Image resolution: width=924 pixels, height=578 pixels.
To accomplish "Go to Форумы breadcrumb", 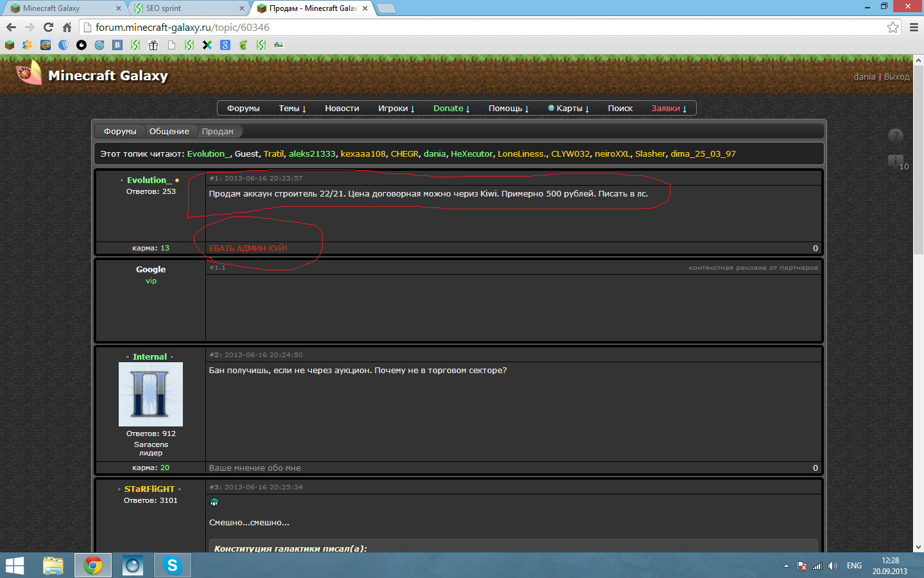I will point(120,131).
